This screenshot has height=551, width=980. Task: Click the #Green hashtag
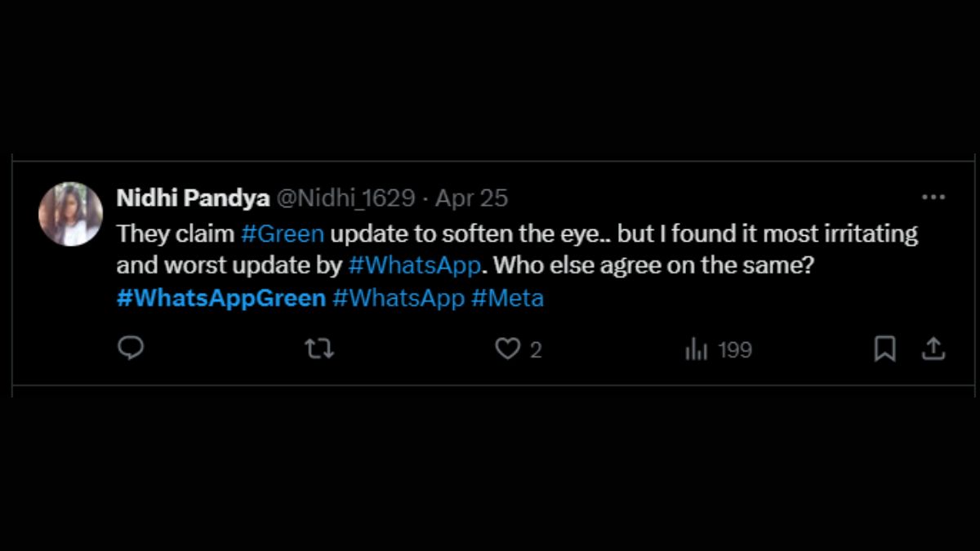pyautogui.click(x=283, y=233)
